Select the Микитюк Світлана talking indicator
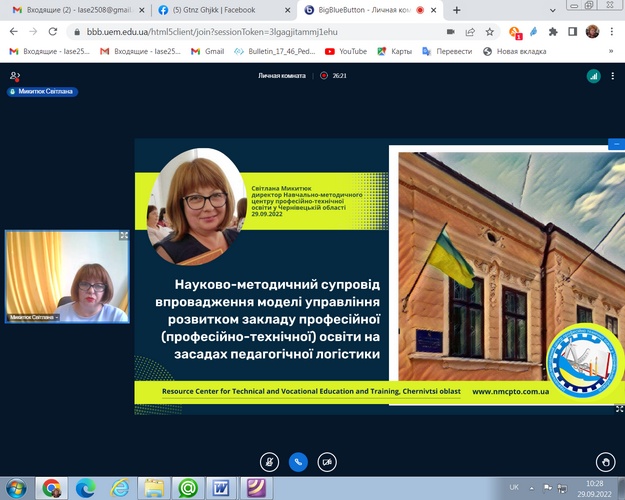Image resolution: width=625 pixels, height=500 pixels. click(x=41, y=91)
